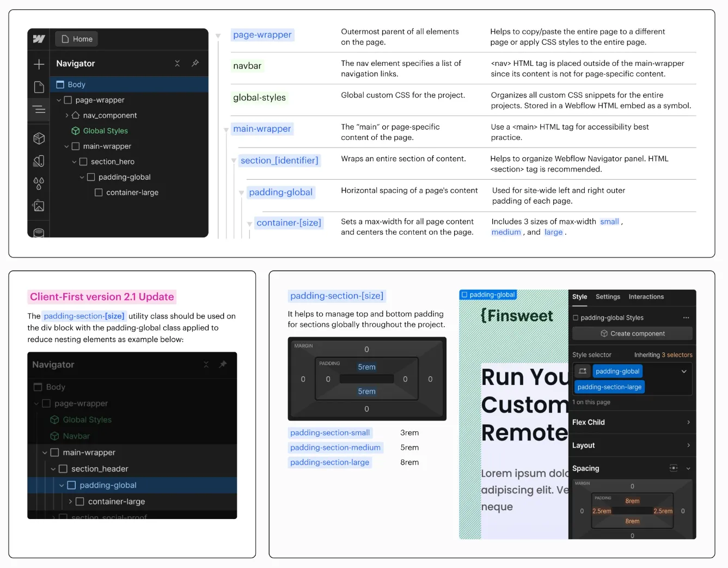Screen dimensions: 728x568
Task: Open three-dots menu beside padding-global Styles
Action: [686, 317]
